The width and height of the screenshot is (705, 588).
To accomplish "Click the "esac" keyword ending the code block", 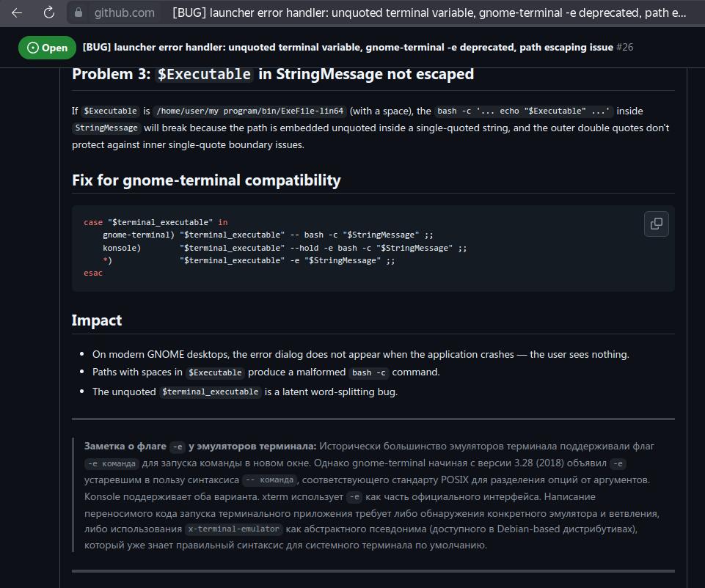I will click(x=93, y=273).
